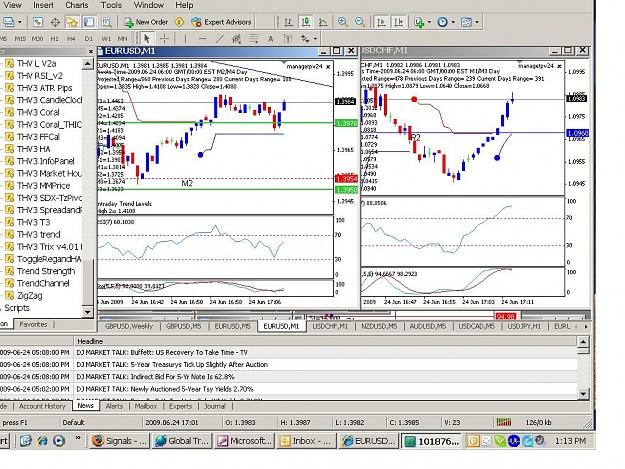The height and width of the screenshot is (469, 625).
Task: Click the navigator scrollbar down arrow
Action: tap(87, 312)
